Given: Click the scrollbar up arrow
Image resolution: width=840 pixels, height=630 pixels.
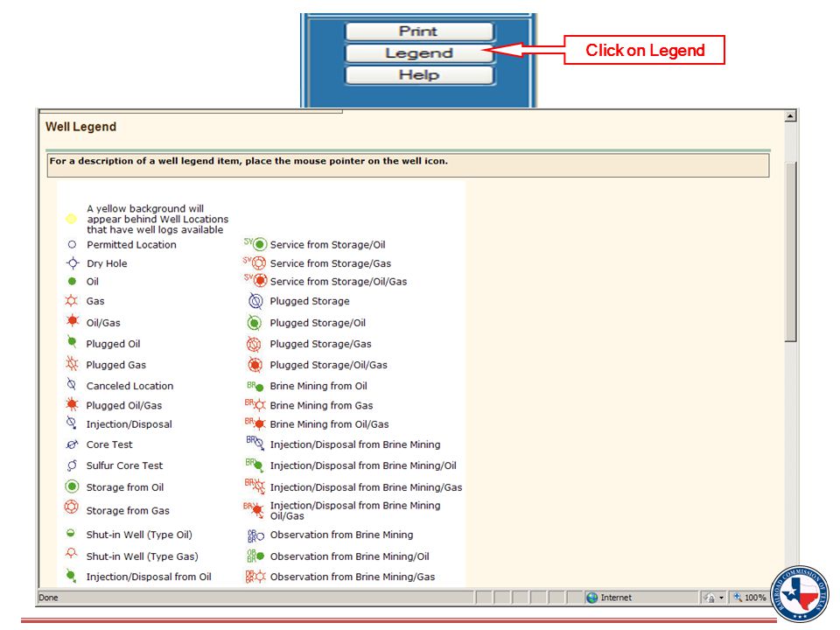Looking at the screenshot, I should 790,116.
